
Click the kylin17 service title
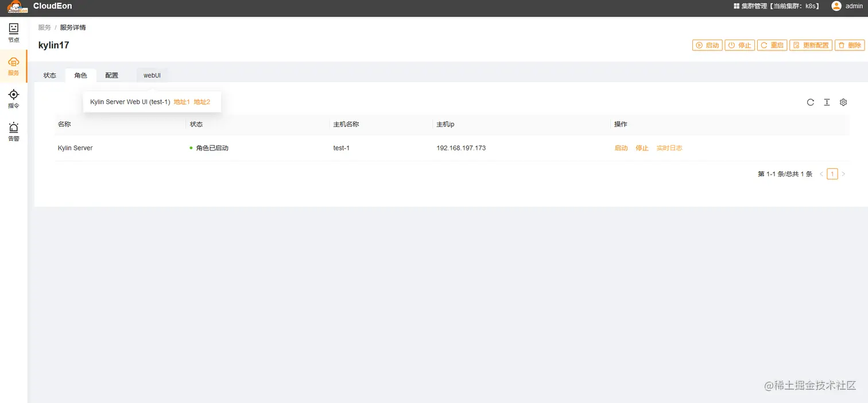[54, 45]
